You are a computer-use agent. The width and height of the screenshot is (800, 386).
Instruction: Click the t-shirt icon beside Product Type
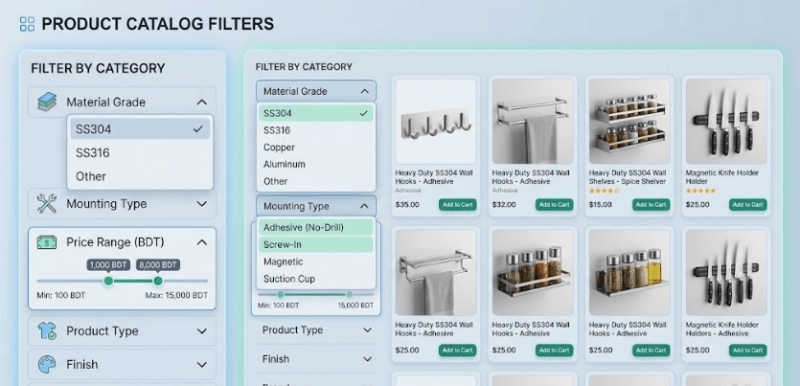(x=47, y=331)
